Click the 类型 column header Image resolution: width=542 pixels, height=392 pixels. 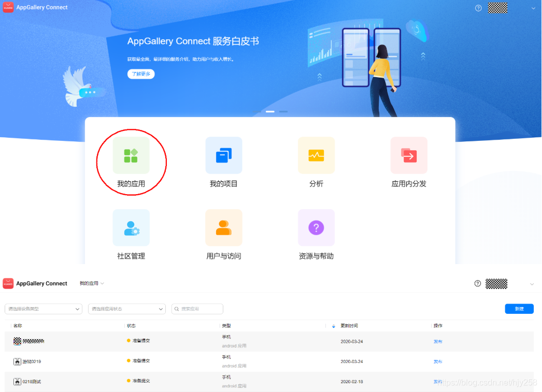(226, 326)
